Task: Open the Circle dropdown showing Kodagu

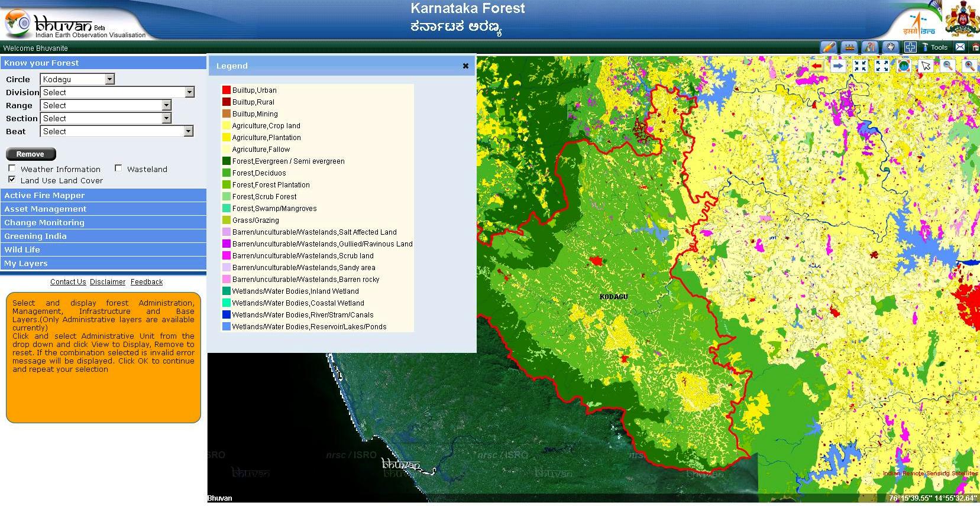Action: (77, 79)
